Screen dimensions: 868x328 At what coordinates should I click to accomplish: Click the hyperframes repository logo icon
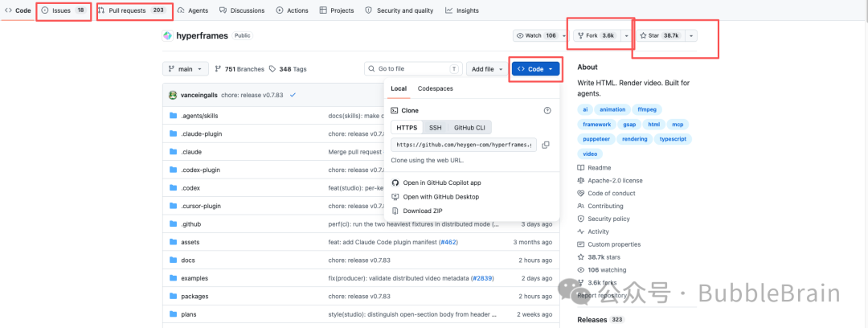(168, 36)
